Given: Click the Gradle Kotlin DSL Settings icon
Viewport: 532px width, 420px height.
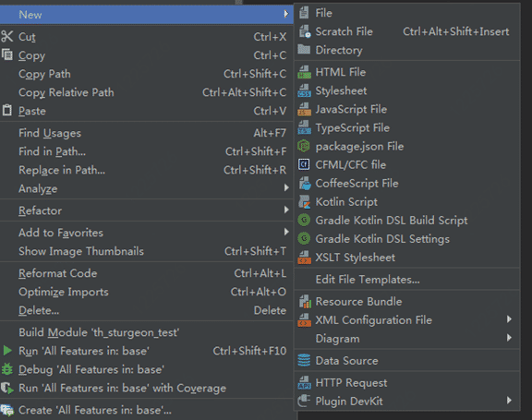Looking at the screenshot, I should [304, 239].
